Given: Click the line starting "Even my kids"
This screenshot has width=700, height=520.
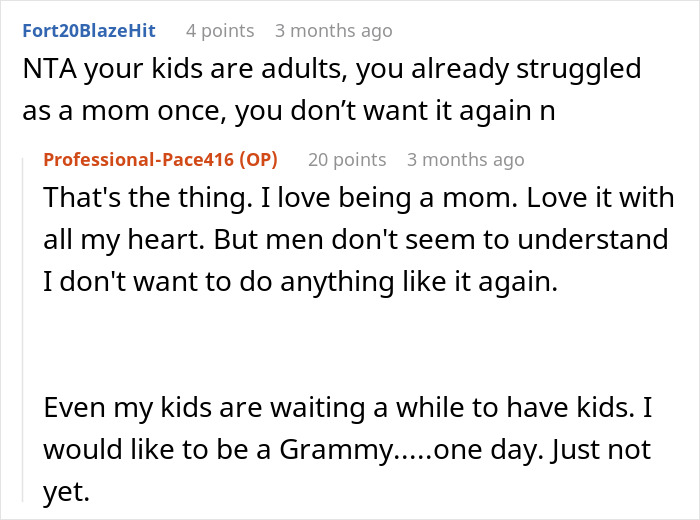Looking at the screenshot, I should tap(344, 408).
